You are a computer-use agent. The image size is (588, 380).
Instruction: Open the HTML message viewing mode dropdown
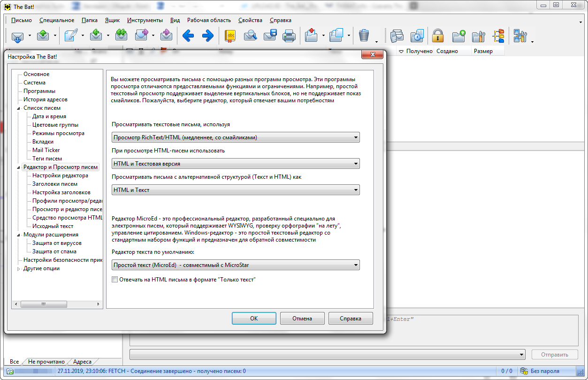point(236,164)
